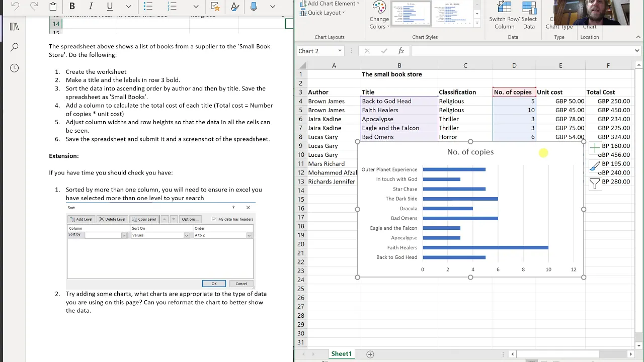
Task: Open the Name Box dropdown showing Chart 2
Action: point(340,51)
